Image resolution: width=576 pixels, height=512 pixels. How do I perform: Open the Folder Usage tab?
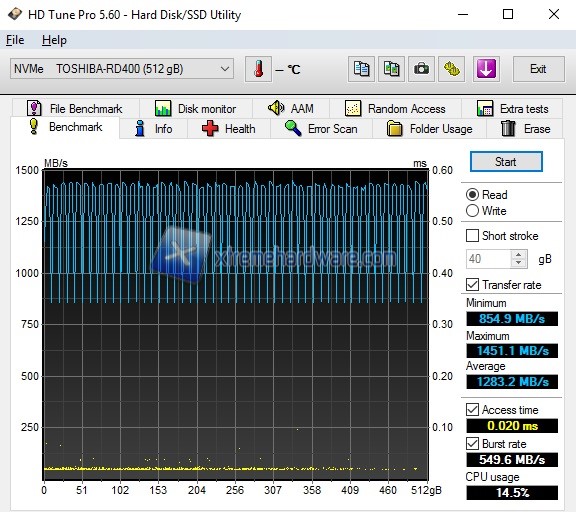[x=429, y=129]
